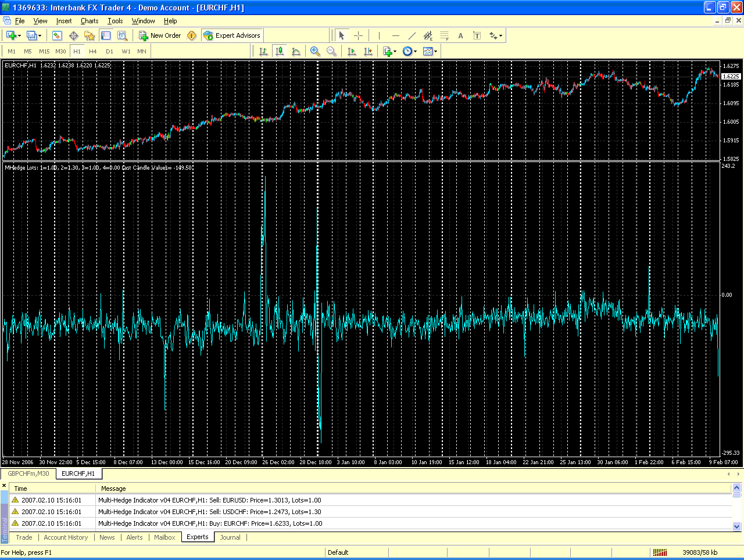Open the Periods clock dropdown
Viewport: 744px width, 560px height.
409,51
